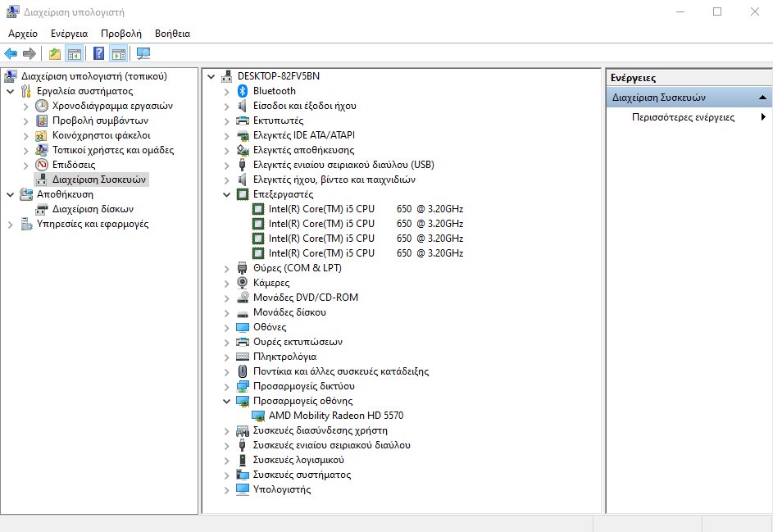The width and height of the screenshot is (773, 532).
Task: Select Είσοδοι και έξοδοι ήχου label
Action: (304, 106)
